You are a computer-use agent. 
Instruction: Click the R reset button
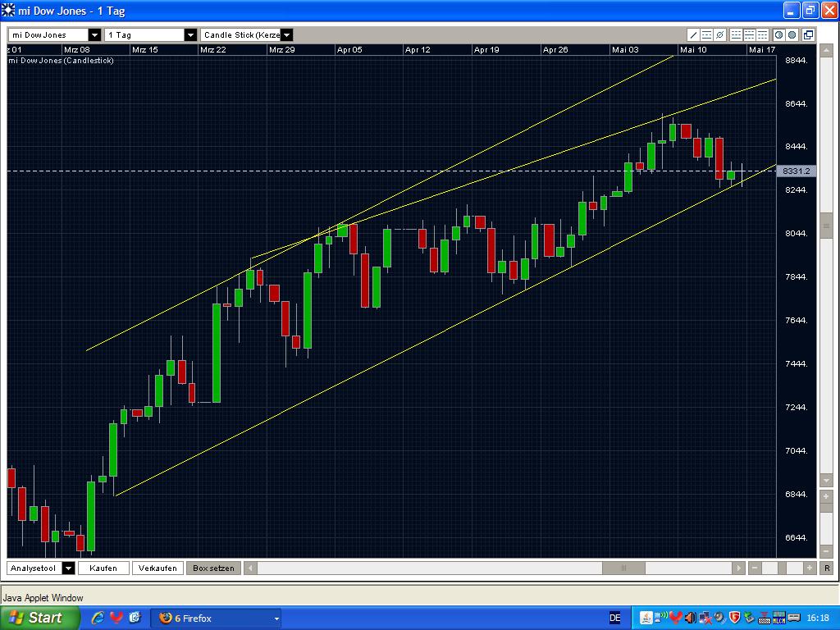click(x=827, y=568)
